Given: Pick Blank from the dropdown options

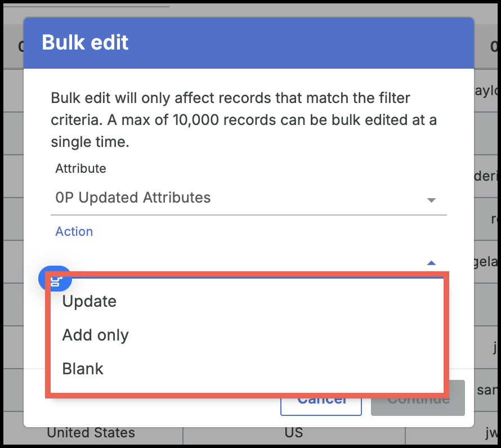Looking at the screenshot, I should pyautogui.click(x=82, y=369).
